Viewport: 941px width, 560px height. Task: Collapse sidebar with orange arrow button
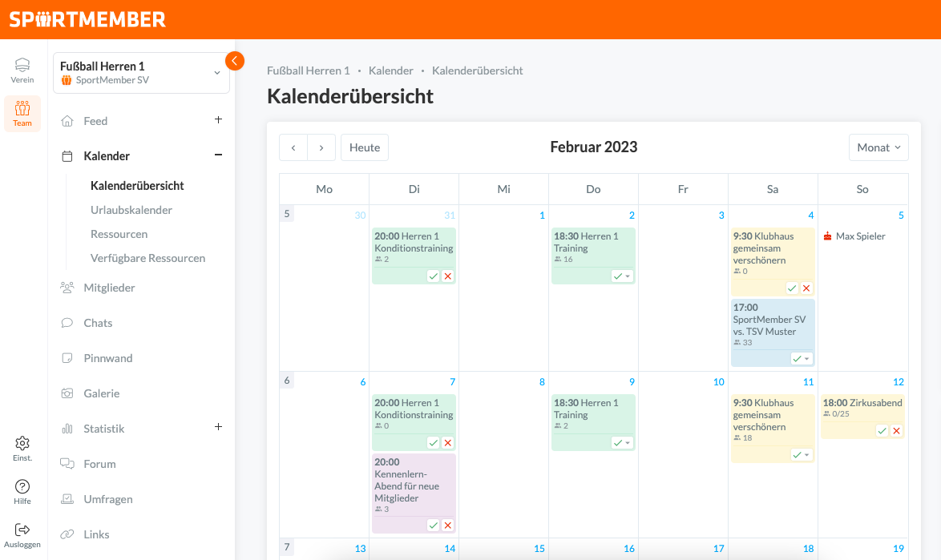point(235,61)
